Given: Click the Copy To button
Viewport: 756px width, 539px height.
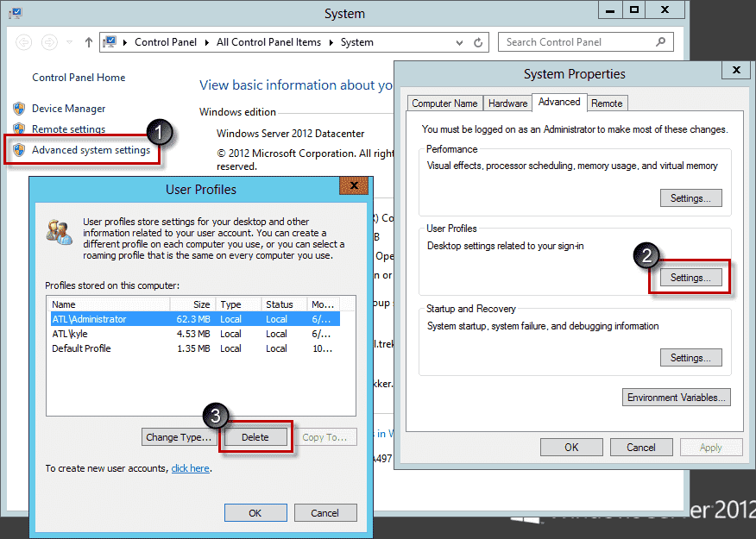Looking at the screenshot, I should (x=324, y=437).
